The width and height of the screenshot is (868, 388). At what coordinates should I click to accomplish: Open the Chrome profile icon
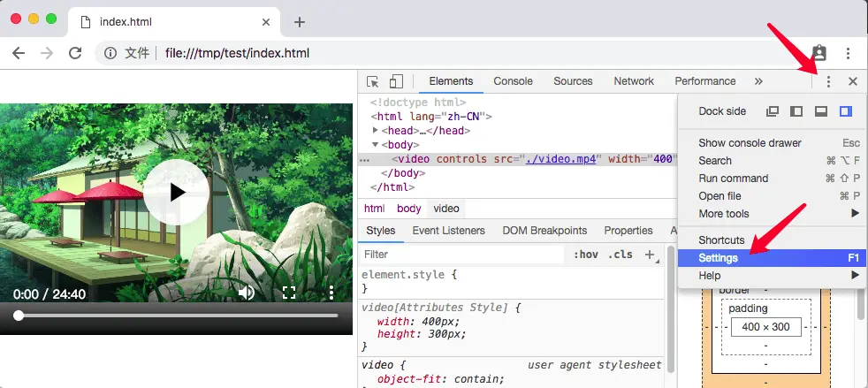coord(819,53)
